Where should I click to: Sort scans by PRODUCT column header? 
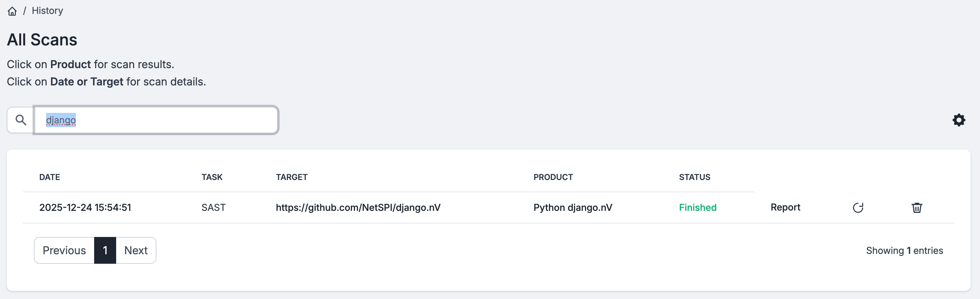553,177
